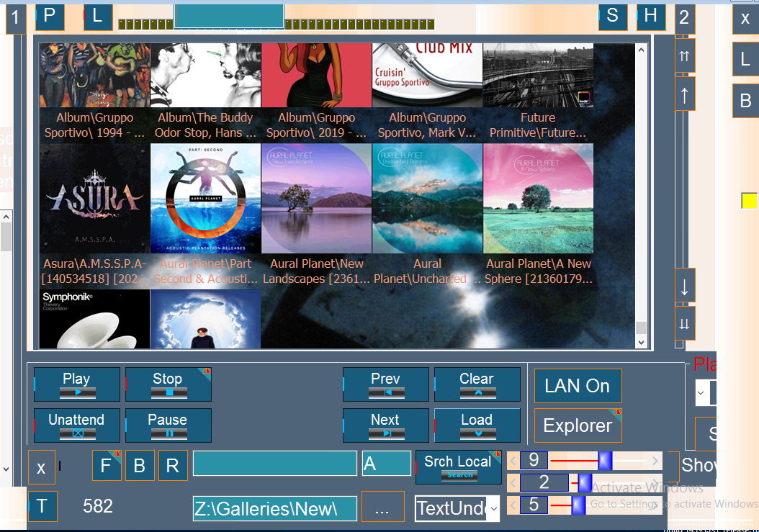Click the yellow color swatch on the right

click(749, 200)
